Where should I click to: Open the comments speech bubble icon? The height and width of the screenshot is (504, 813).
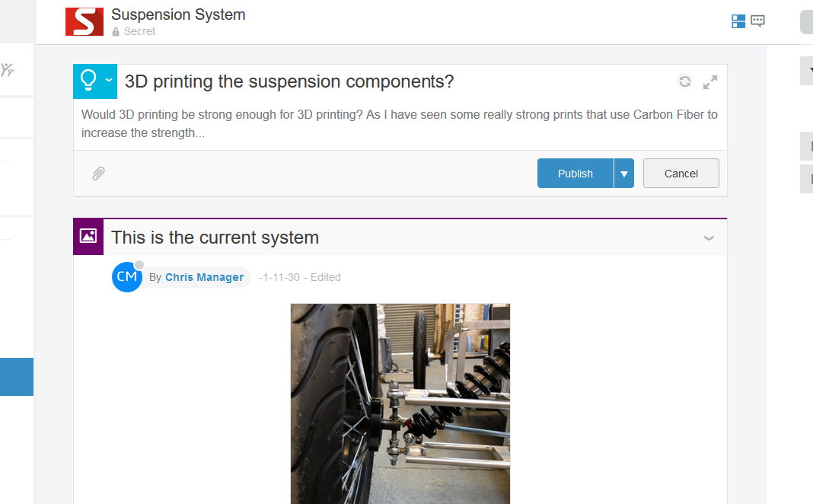(757, 21)
